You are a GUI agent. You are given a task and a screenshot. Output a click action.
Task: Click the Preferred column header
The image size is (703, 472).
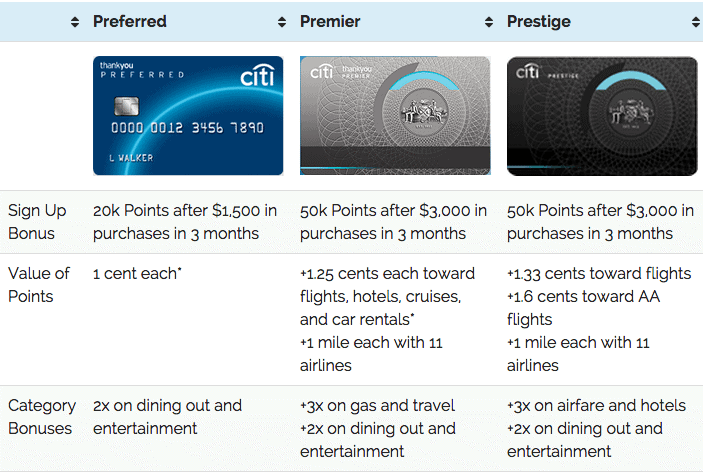click(130, 22)
